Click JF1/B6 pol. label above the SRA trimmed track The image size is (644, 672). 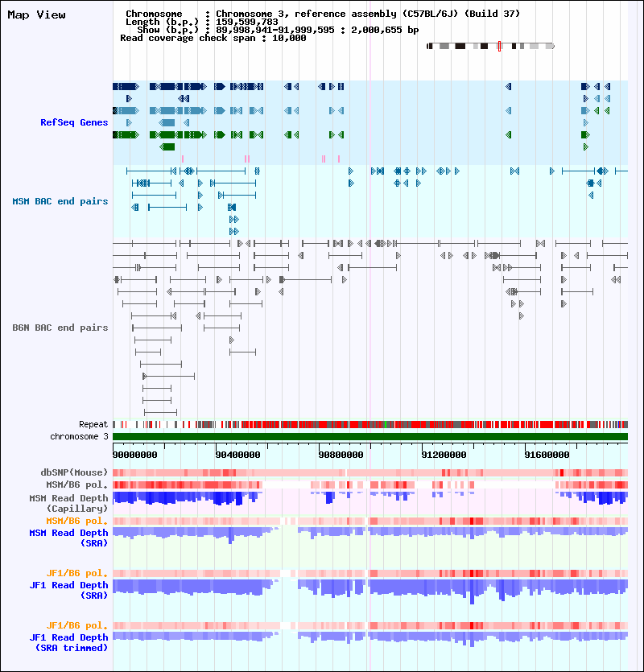coord(77,625)
